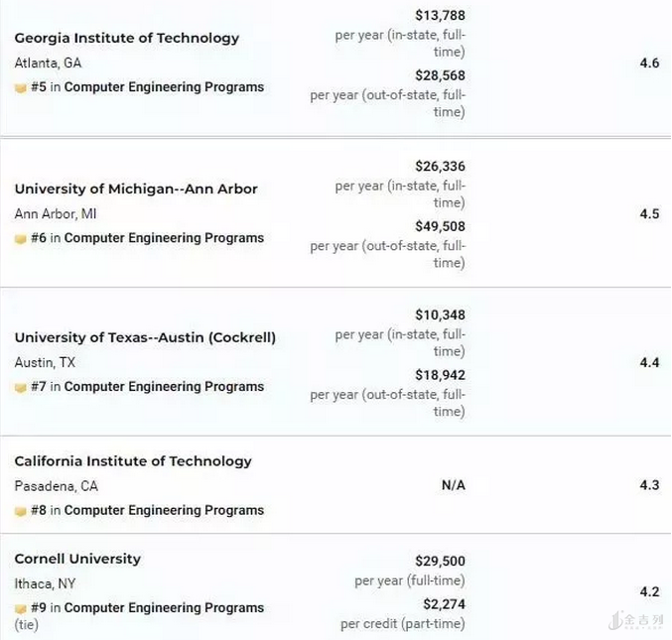The image size is (672, 640).
Task: Click Cornell's $29,500 full-time tuition
Action: tap(440, 561)
